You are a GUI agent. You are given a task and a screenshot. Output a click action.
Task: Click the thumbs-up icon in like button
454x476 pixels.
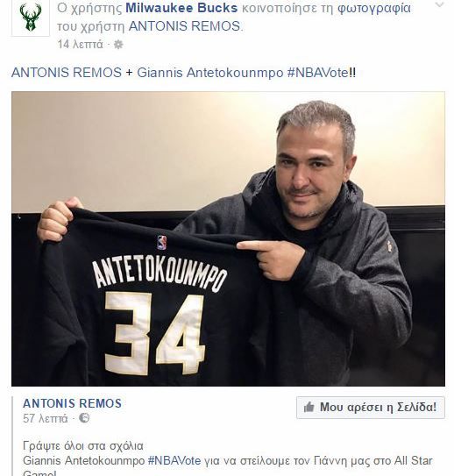point(309,407)
